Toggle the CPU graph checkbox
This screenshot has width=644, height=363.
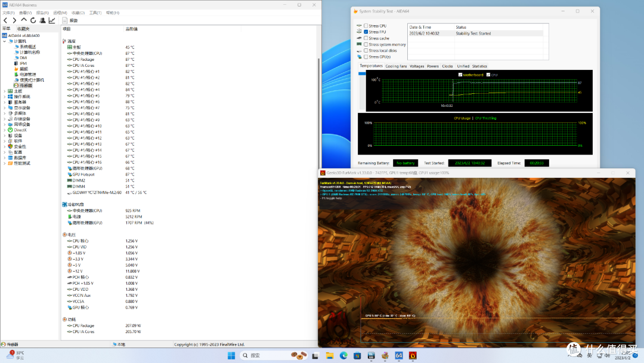point(488,75)
